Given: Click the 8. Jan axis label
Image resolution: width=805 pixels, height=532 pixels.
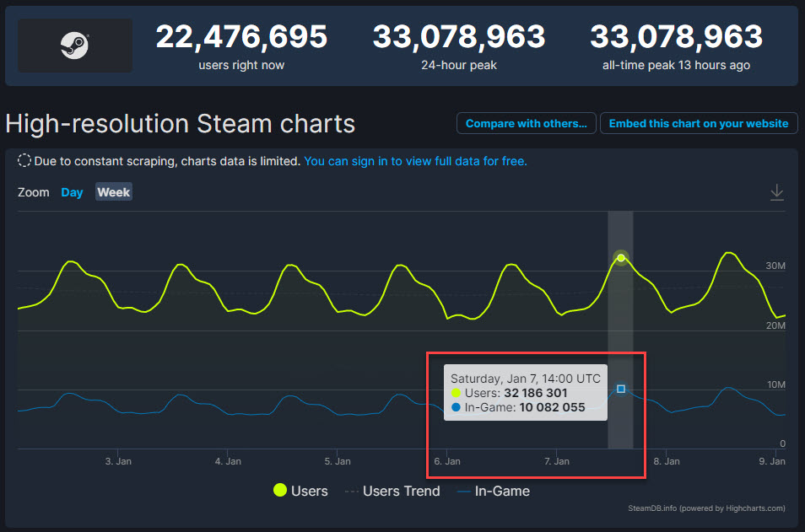Looking at the screenshot, I should (x=667, y=461).
